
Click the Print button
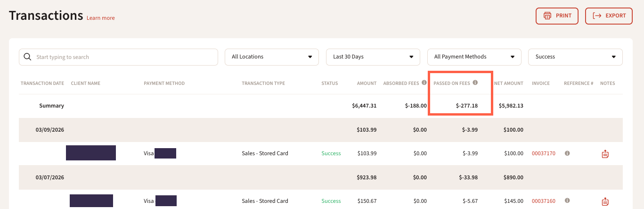point(557,16)
